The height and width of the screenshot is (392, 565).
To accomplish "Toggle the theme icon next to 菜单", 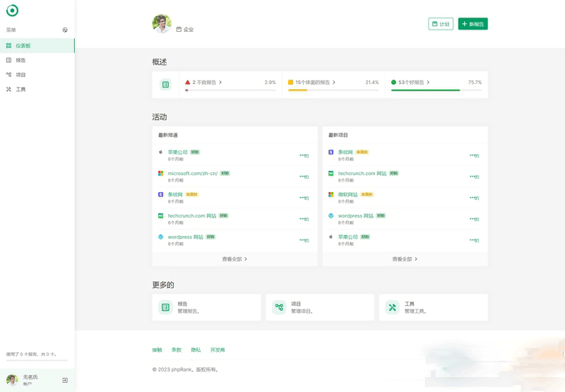I will (65, 30).
